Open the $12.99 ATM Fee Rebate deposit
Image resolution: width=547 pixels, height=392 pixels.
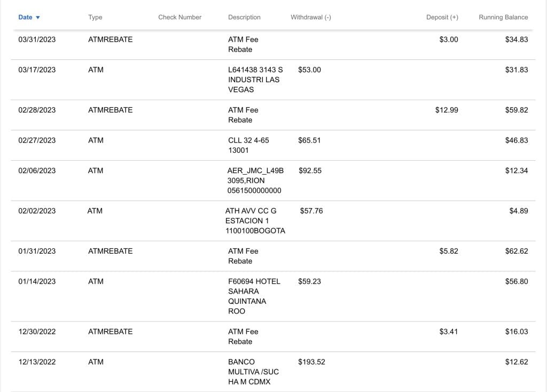click(x=447, y=110)
